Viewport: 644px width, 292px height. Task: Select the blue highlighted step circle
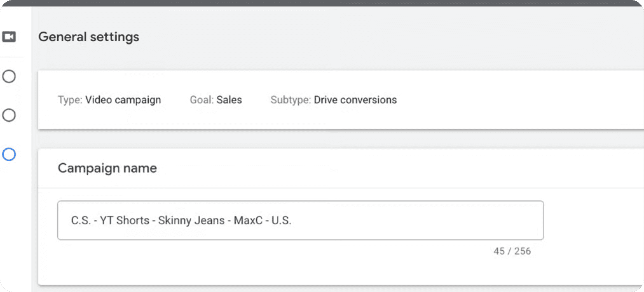[x=9, y=155]
